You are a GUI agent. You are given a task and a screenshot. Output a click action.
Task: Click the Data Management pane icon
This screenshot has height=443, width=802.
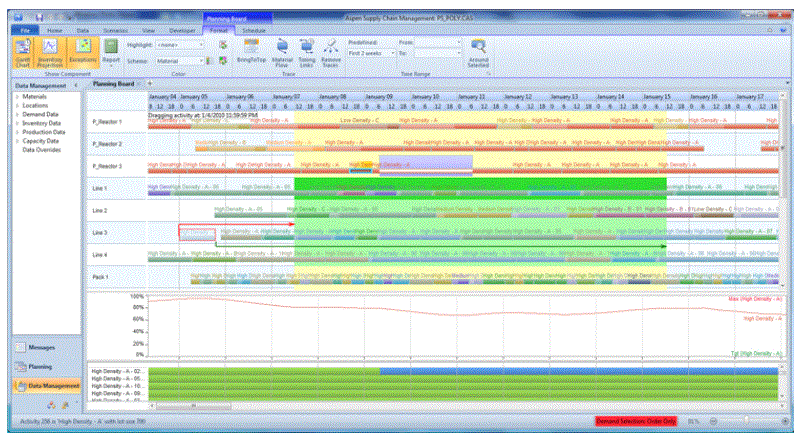coord(21,386)
